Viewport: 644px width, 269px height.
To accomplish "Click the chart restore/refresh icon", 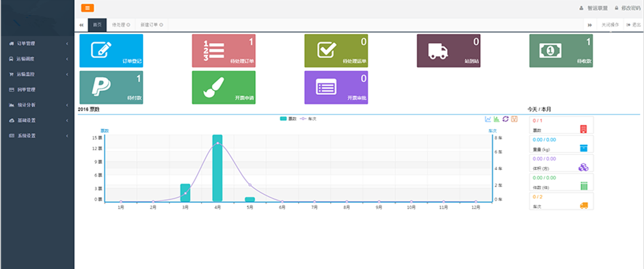I will (506, 119).
